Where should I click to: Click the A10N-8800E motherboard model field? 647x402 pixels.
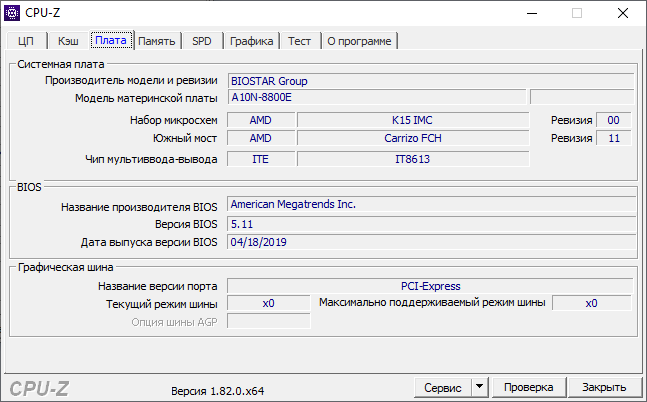pos(377,97)
